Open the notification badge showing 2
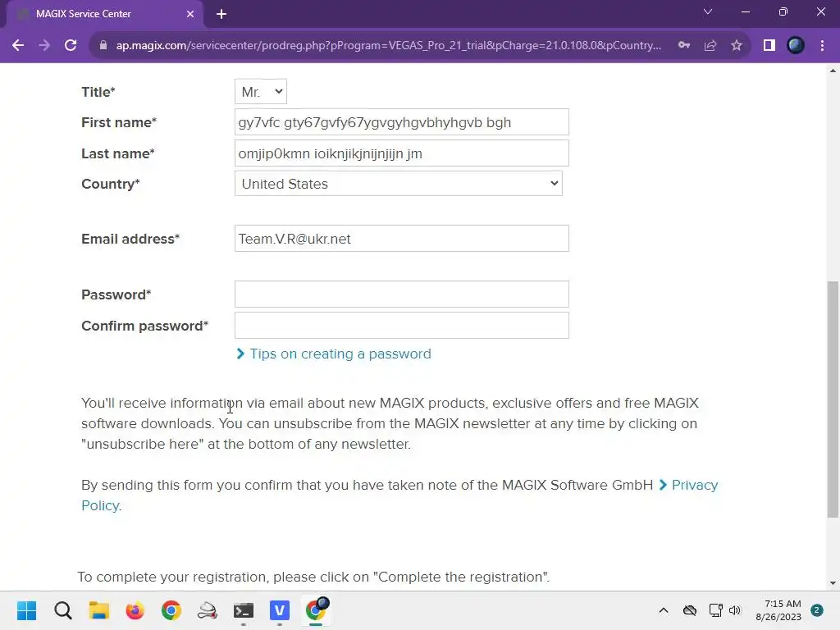The image size is (840, 630). [x=817, y=610]
